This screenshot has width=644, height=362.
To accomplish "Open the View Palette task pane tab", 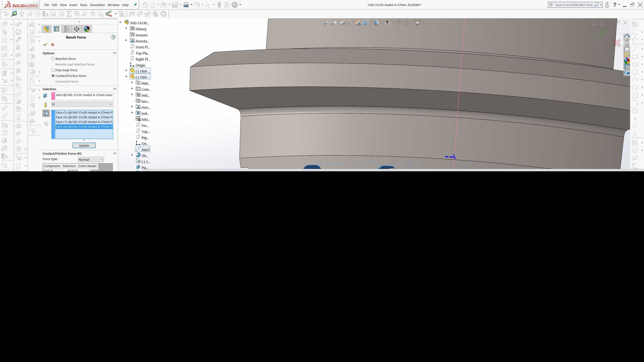I will [x=627, y=55].
